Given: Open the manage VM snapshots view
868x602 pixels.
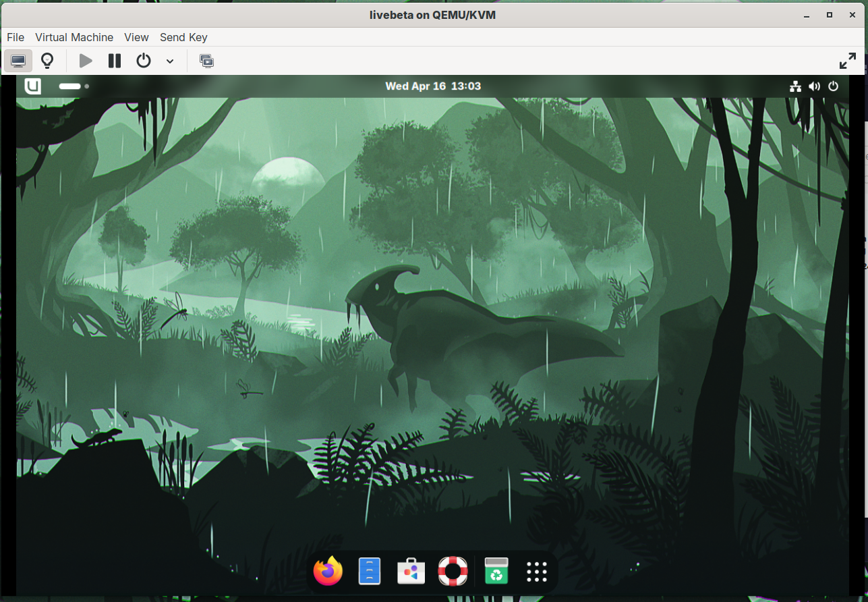Looking at the screenshot, I should coord(206,61).
